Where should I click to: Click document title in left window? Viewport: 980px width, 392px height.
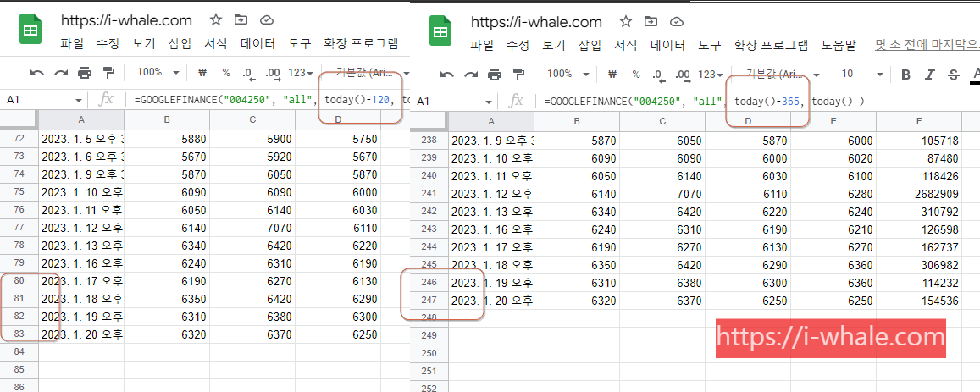[126, 20]
